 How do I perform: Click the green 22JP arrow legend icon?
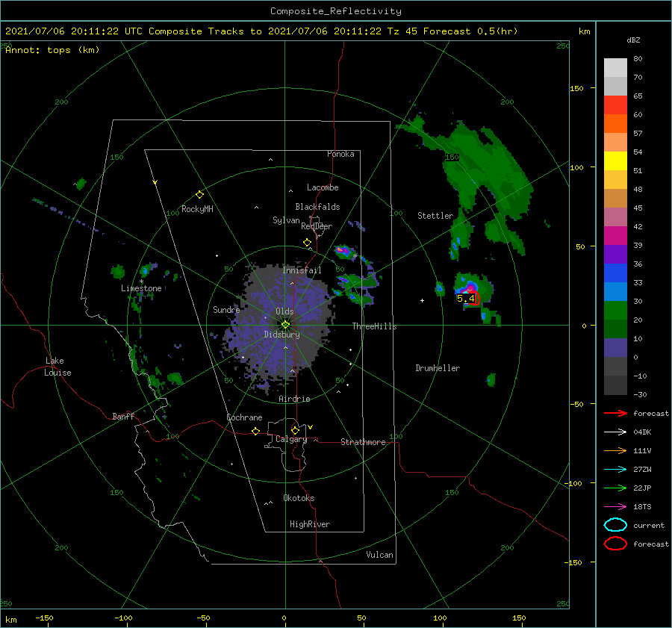(615, 488)
